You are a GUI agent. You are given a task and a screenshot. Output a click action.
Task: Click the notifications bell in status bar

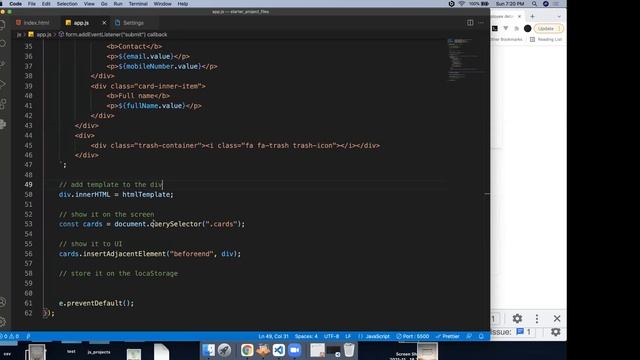481,336
